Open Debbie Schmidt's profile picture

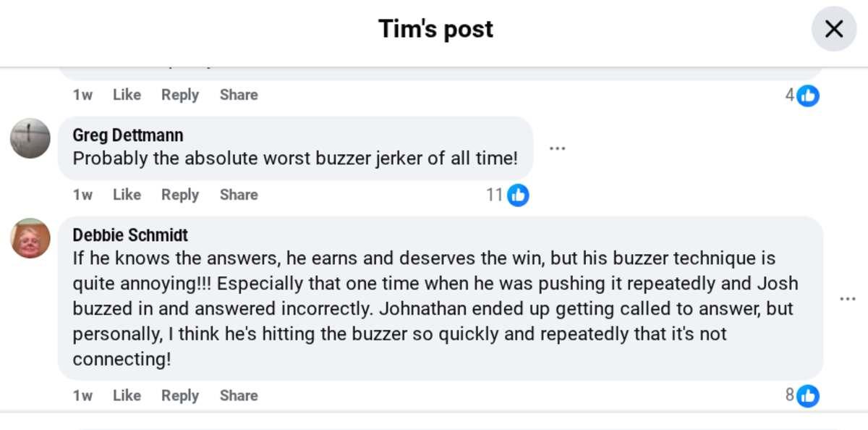click(30, 238)
